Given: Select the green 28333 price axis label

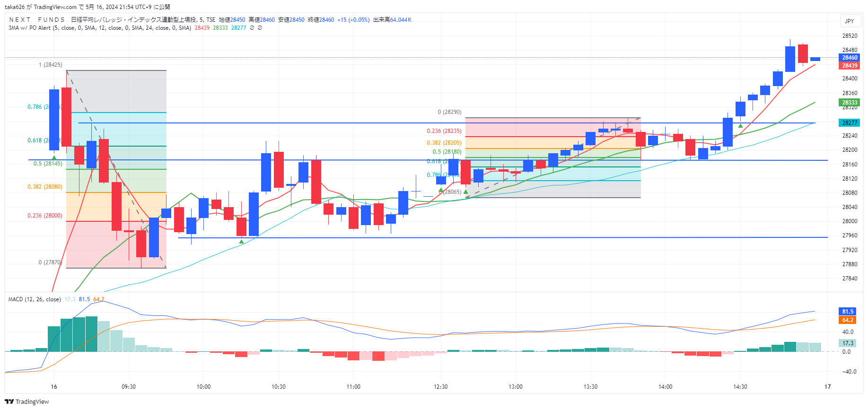Looking at the screenshot, I should click(850, 103).
